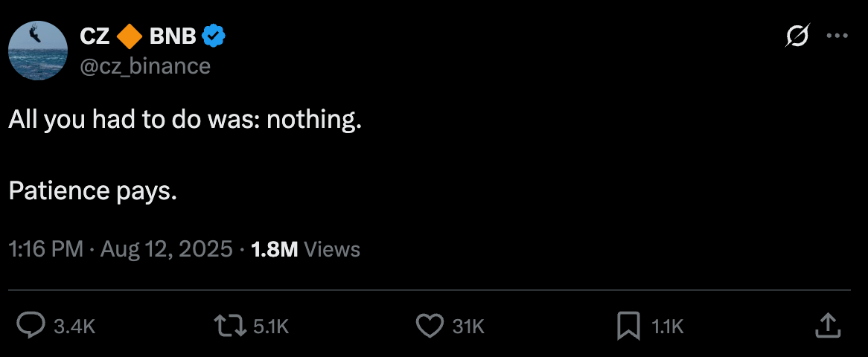Open the three-dot more options menu
The image size is (868, 357).
(x=837, y=36)
